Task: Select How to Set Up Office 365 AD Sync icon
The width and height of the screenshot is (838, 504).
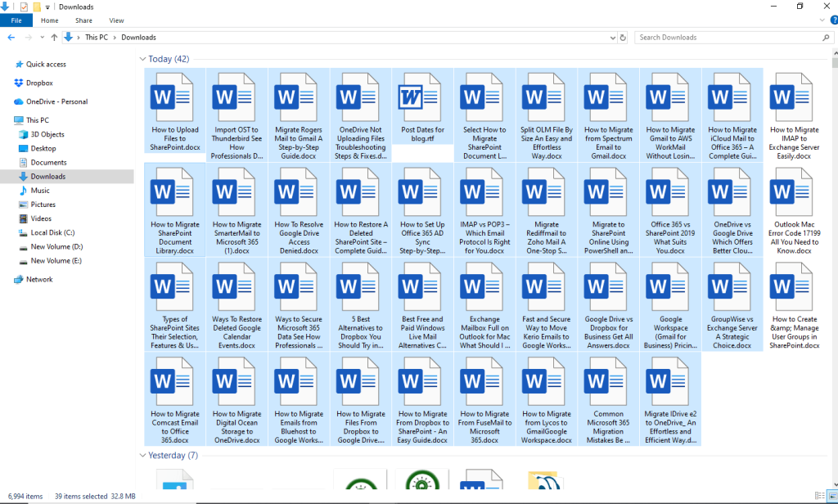Action: click(x=420, y=192)
